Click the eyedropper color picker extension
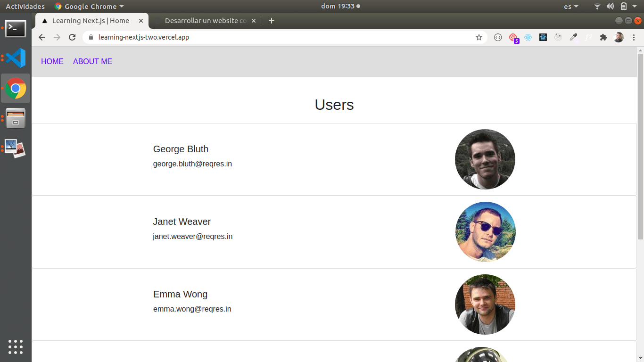 [573, 37]
